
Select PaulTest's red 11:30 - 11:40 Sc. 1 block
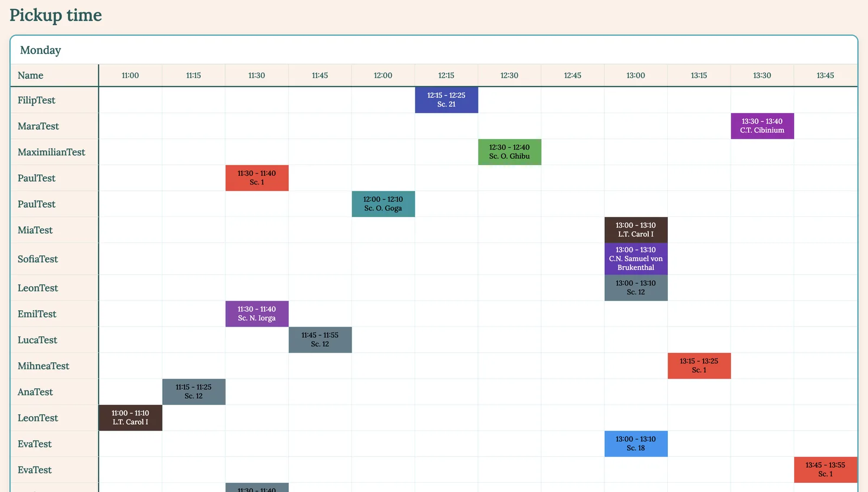tap(257, 178)
